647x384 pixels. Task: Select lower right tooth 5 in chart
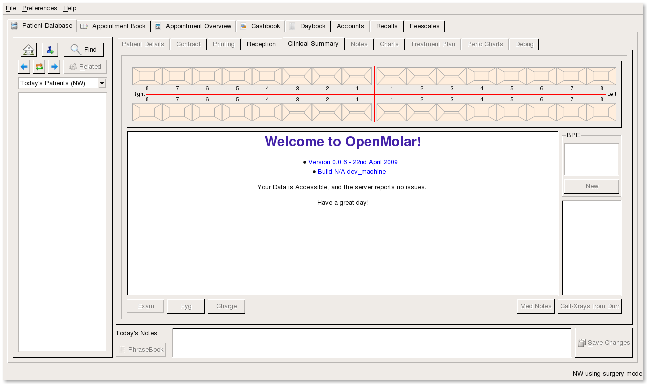click(x=237, y=112)
